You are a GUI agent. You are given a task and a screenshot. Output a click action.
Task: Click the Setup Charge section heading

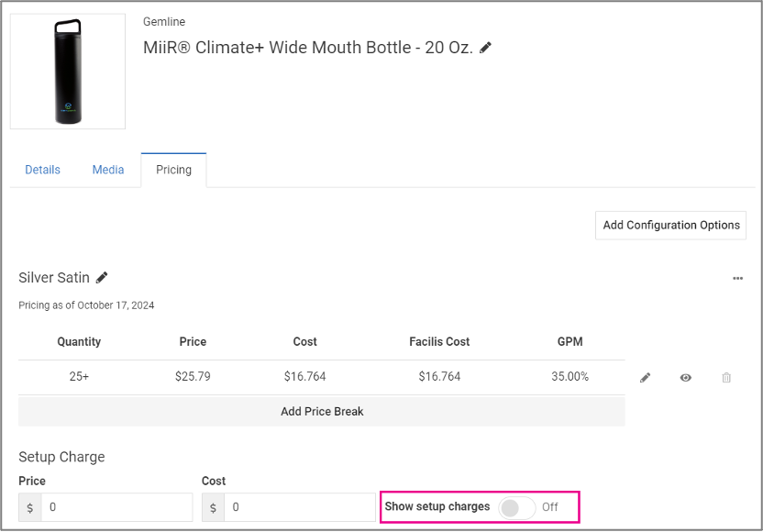(61, 457)
